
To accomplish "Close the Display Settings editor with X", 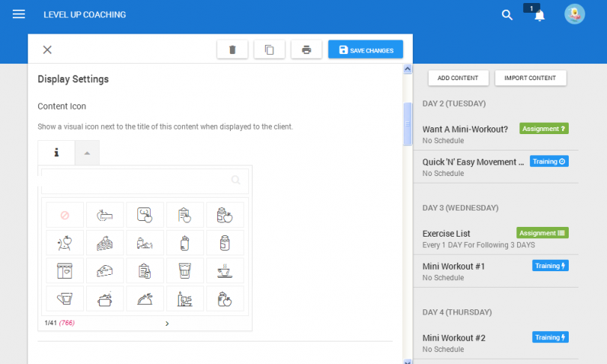I will point(47,49).
